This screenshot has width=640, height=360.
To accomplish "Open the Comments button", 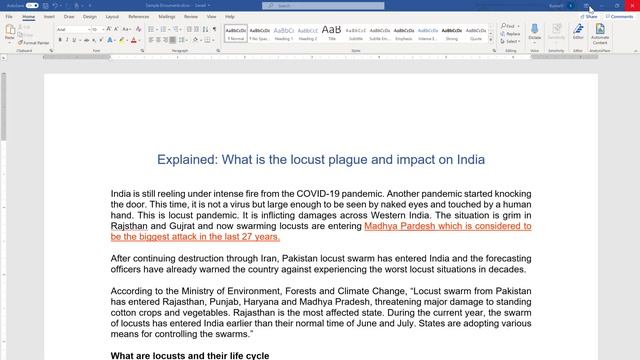I will coord(619,17).
